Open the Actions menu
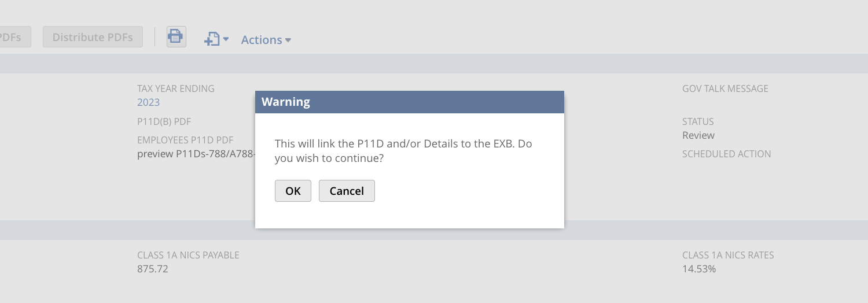The height and width of the screenshot is (303, 868). [262, 40]
